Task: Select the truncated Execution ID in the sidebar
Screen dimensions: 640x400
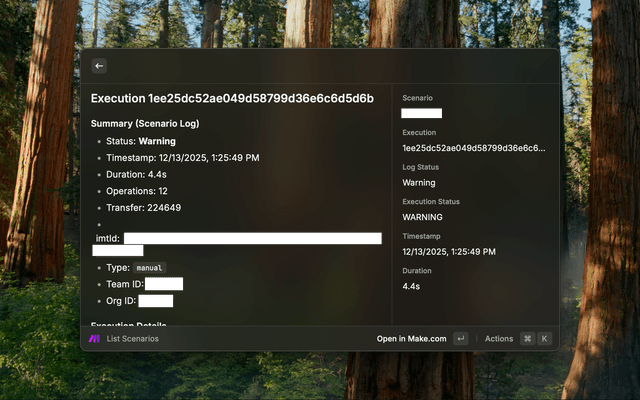Action: pos(474,148)
